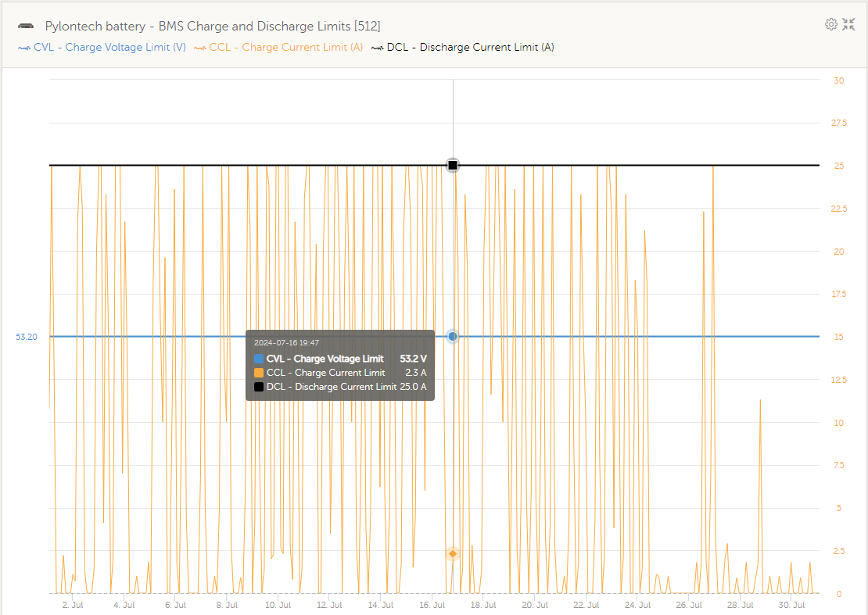Toggle CVL Charge Voltage Limit legend series
The width and height of the screenshot is (868, 615).
pos(102,47)
